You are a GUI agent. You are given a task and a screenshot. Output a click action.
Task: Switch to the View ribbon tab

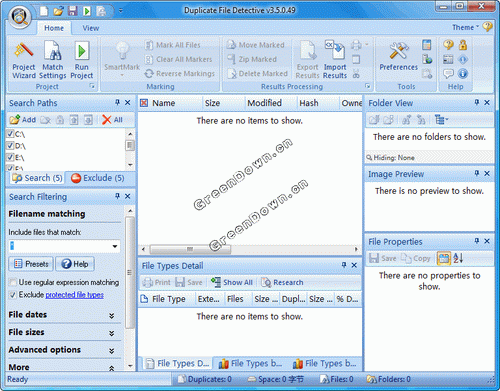tap(91, 28)
